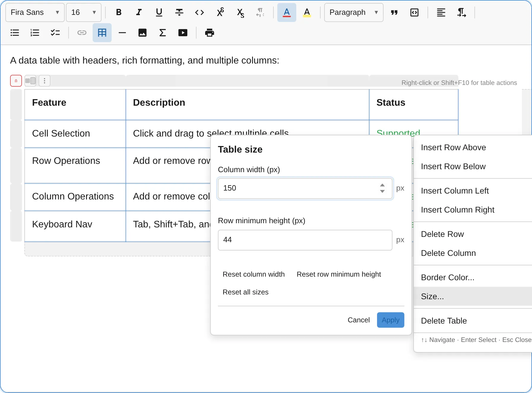Cancel the Table size dialog

(x=359, y=320)
